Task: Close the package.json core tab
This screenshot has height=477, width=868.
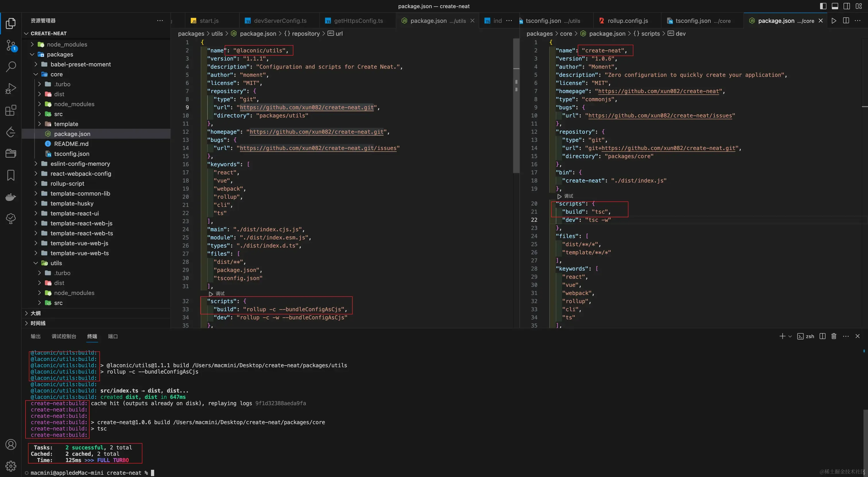Action: [820, 21]
